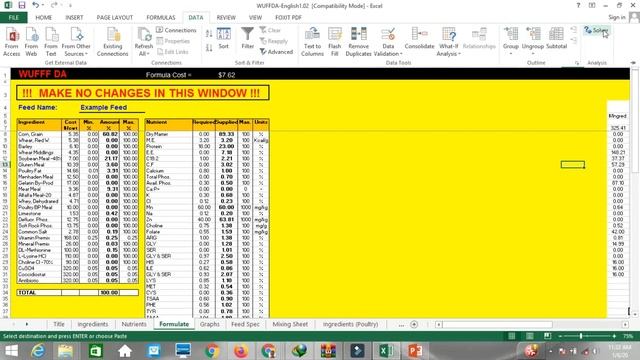
Task: Open the Graphs sheet tab
Action: click(210, 324)
